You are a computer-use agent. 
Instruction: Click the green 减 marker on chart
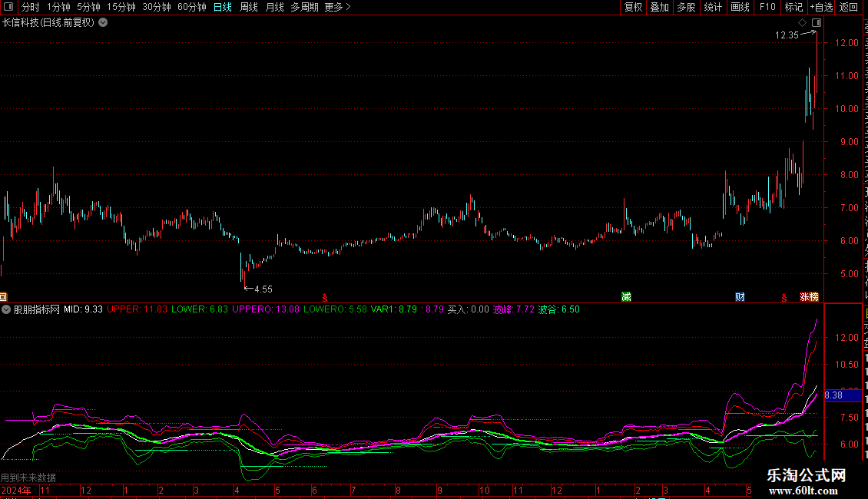pos(626,297)
